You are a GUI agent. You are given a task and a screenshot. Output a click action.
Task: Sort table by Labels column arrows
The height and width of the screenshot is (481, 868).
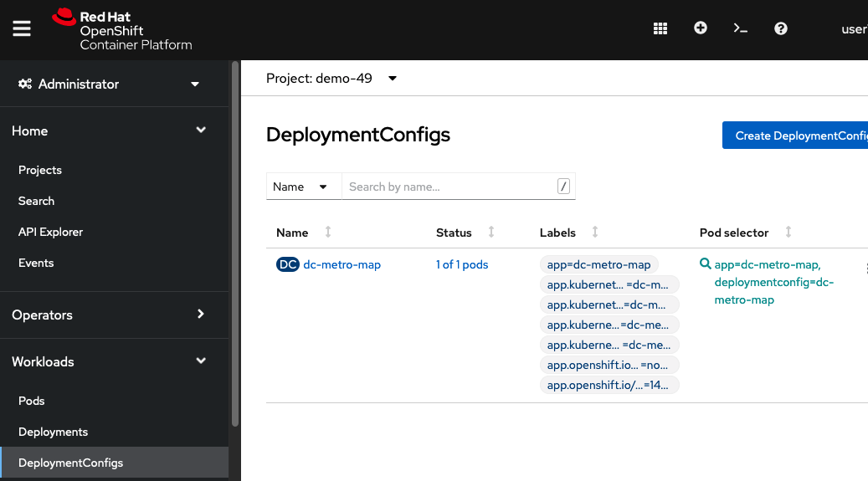[x=595, y=232]
